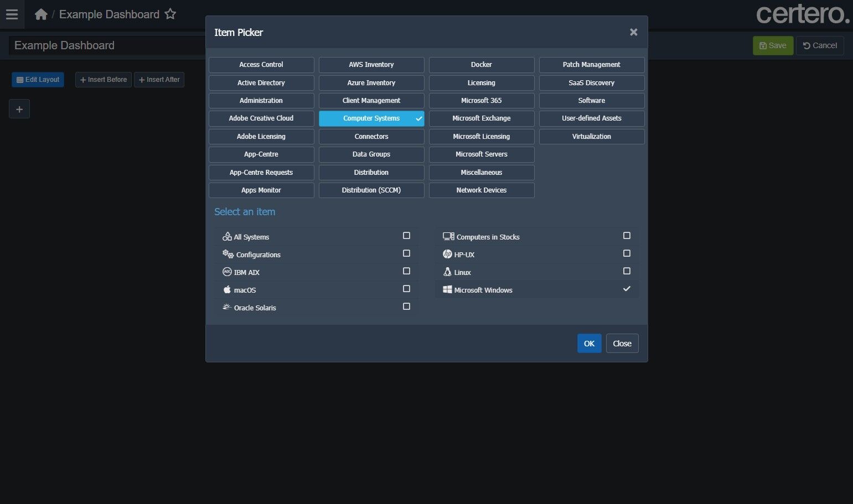Select the Active Directory category

pyautogui.click(x=261, y=83)
